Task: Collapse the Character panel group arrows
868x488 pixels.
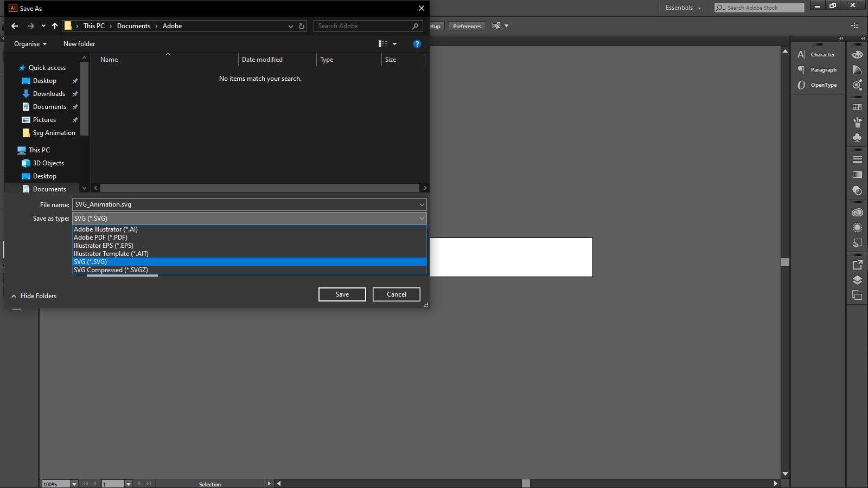Action: [841, 38]
